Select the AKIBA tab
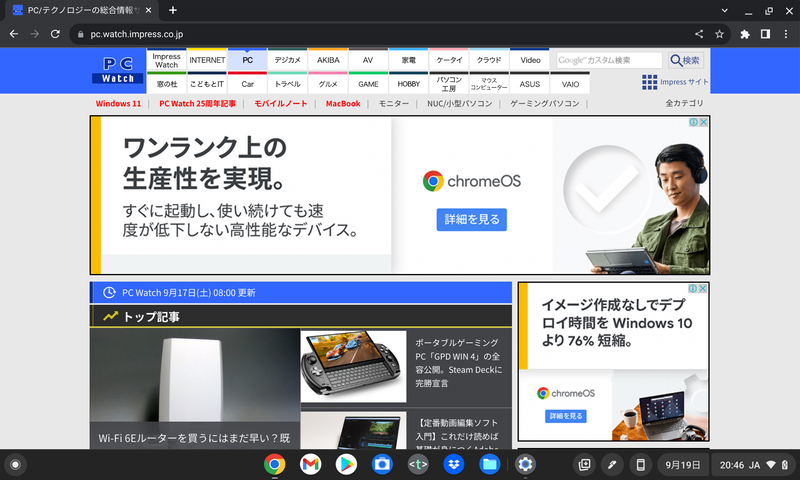The image size is (800, 480). [328, 60]
